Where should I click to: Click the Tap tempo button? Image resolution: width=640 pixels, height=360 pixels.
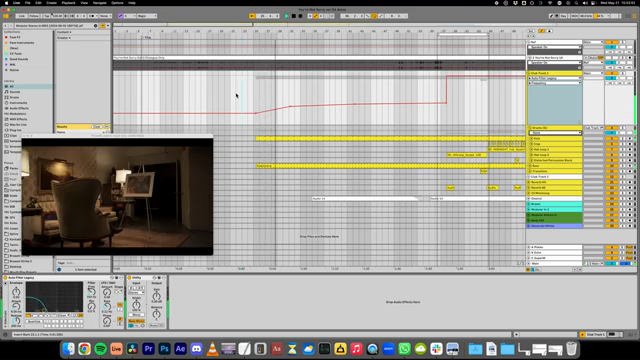47,16
